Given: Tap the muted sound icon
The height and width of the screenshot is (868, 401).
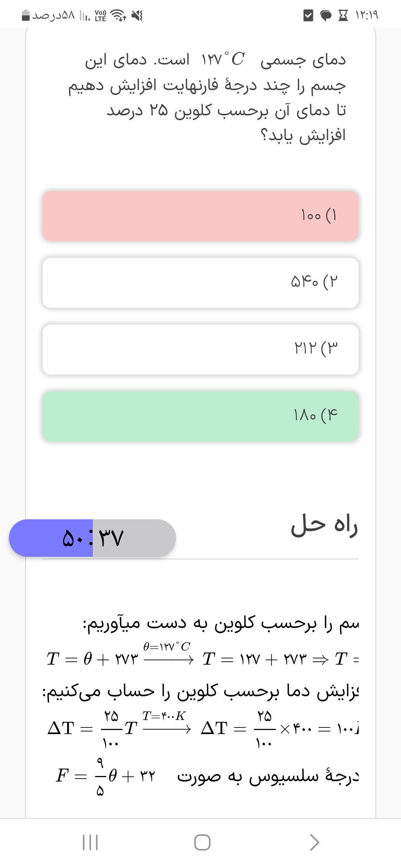Looking at the screenshot, I should [x=137, y=16].
